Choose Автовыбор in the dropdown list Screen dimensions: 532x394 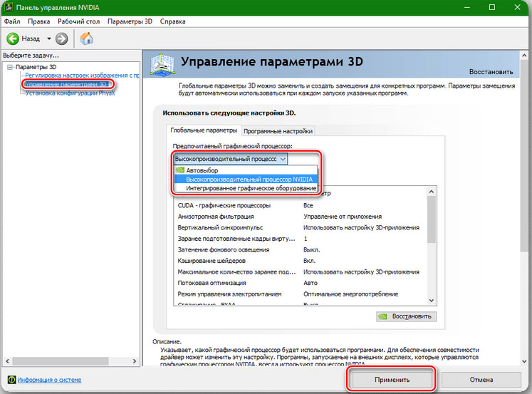[x=246, y=170]
